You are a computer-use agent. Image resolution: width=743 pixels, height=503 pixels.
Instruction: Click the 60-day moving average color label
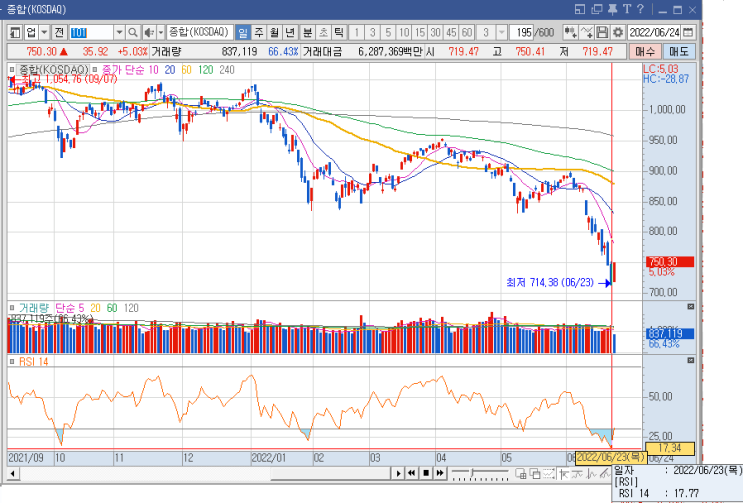[x=186, y=70]
